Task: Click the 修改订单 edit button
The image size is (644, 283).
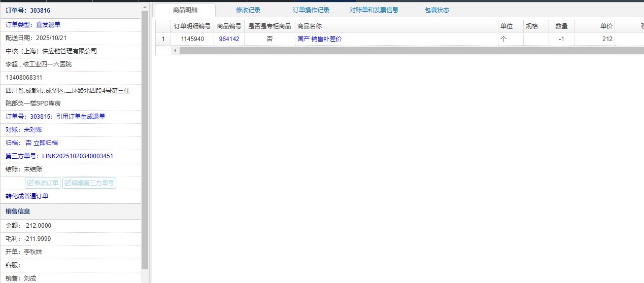Action: pos(43,183)
